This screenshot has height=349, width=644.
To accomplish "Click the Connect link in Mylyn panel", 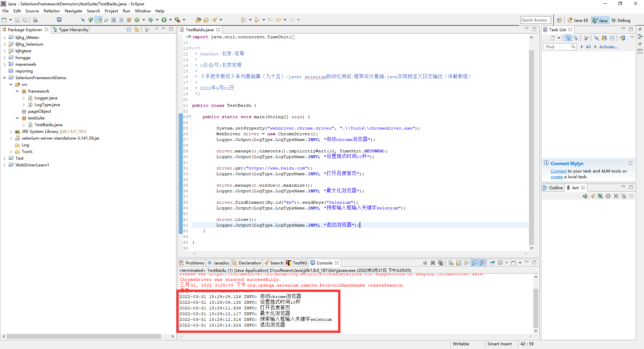I will click(x=558, y=171).
